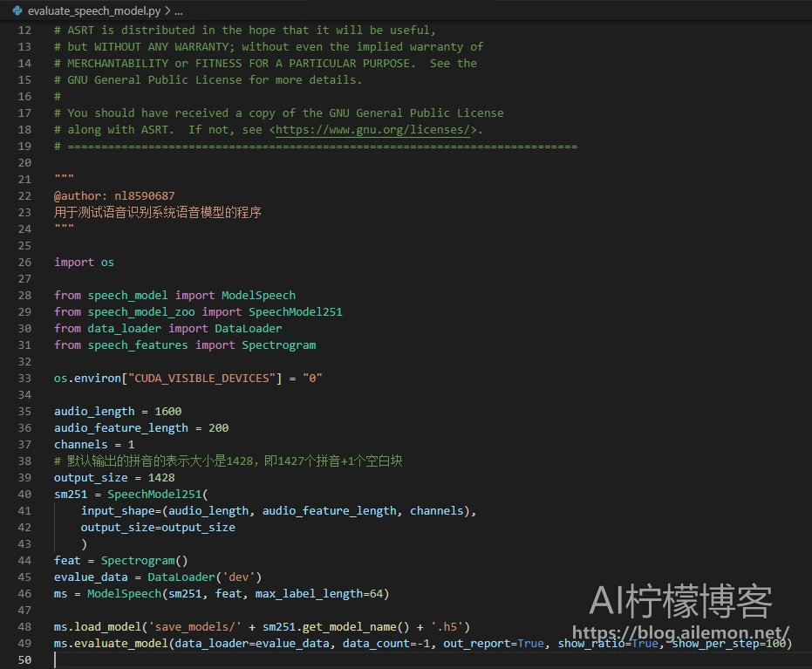Viewport: 812px width, 669px height.
Task: Click the 'WITHOUT ANY WARRANTY' comment line
Action: 269,46
